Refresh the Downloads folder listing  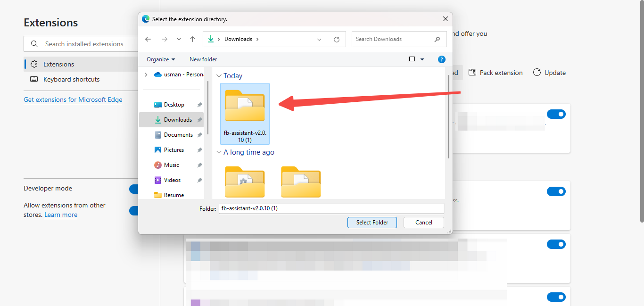coord(336,40)
